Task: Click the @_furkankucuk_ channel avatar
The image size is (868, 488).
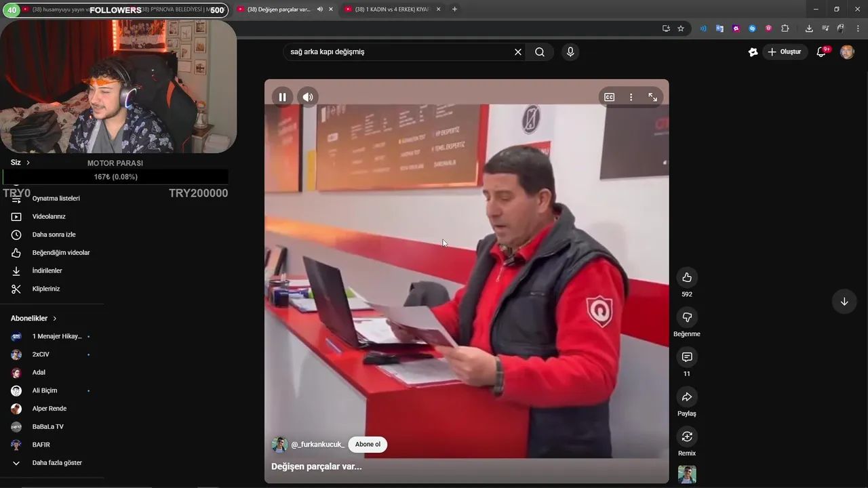Action: tap(279, 445)
